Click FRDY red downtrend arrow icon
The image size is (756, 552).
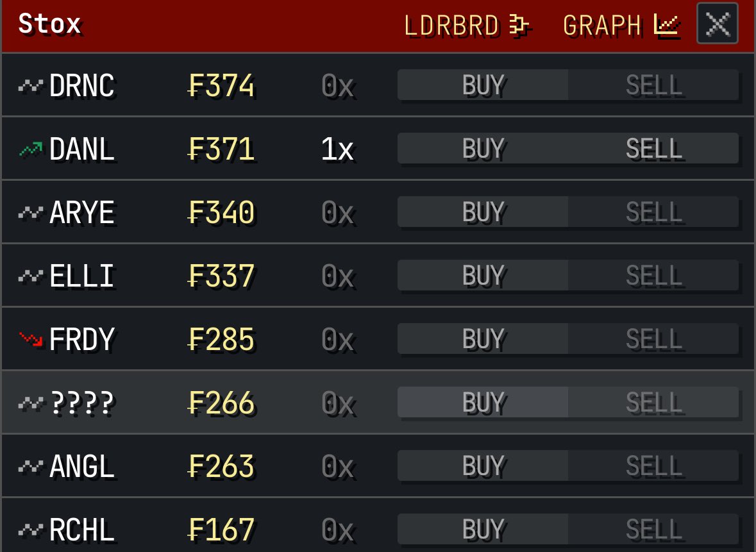[31, 339]
